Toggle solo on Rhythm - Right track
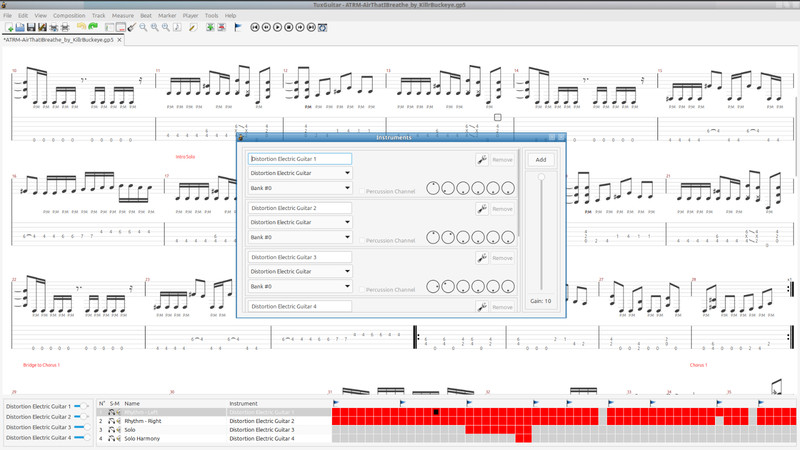 coord(111,421)
